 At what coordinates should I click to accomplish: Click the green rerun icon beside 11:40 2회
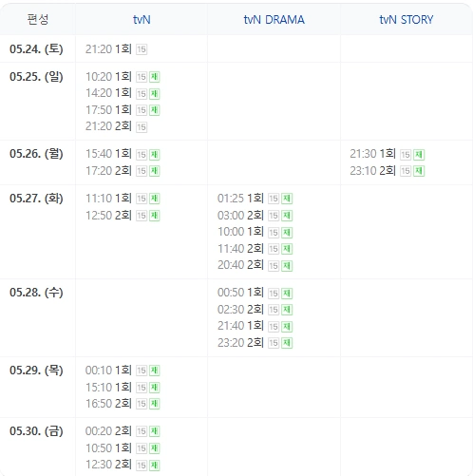coord(287,249)
